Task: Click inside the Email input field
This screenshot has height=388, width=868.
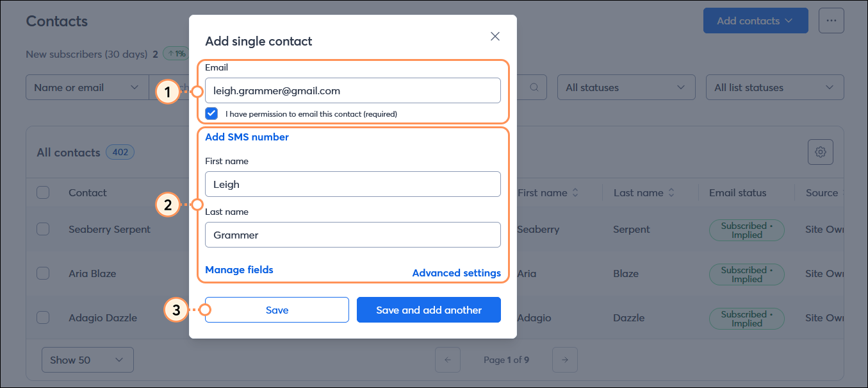Action: (x=352, y=90)
